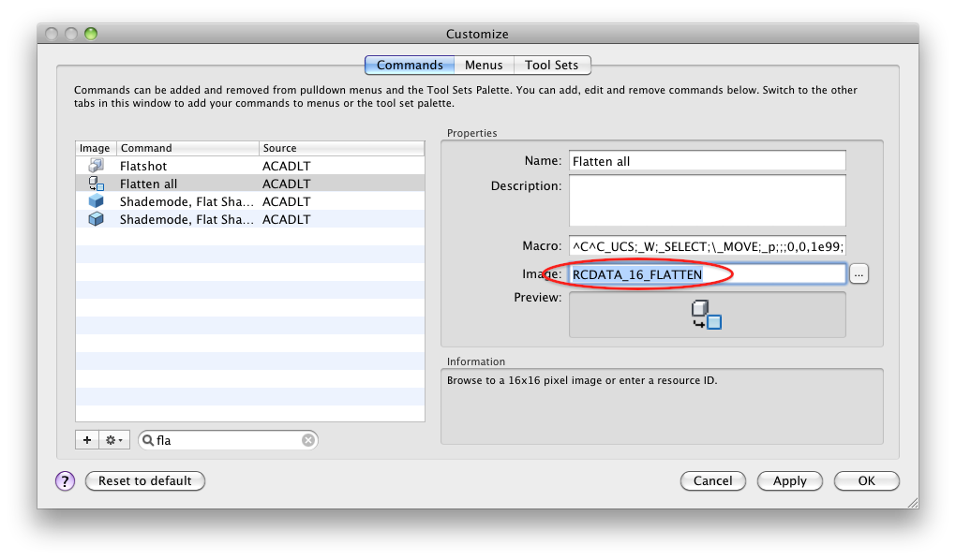Switch to the Menus tab
Viewport: 956px width, 560px height.
(x=484, y=65)
